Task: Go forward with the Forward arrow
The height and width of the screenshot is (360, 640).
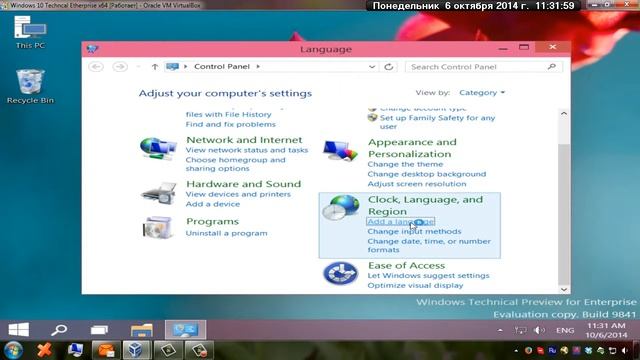Action: [x=120, y=67]
